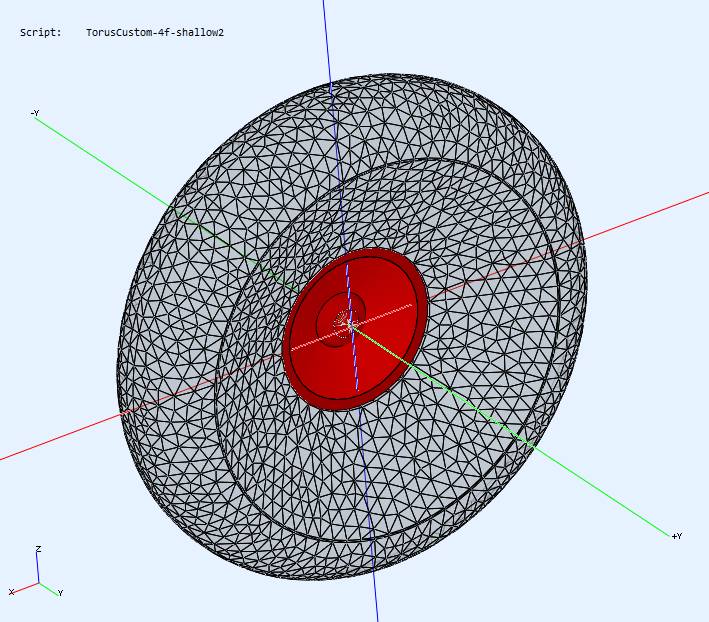Viewport: 709px width, 622px height.
Task: Click the +Y axis label
Action: tap(676, 536)
